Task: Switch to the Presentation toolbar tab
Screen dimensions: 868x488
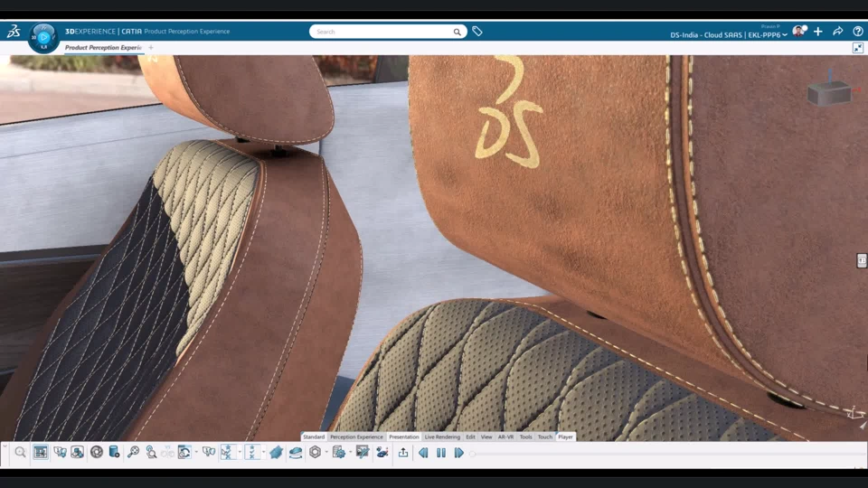Action: (x=403, y=437)
